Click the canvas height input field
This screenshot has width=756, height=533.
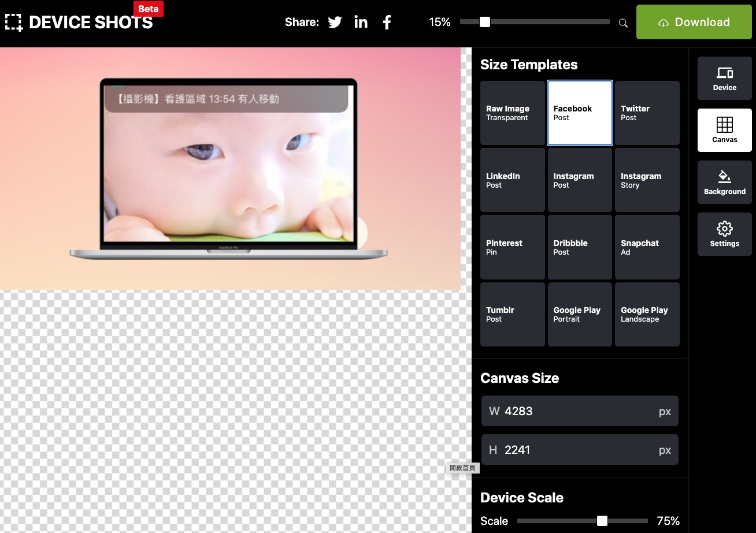pyautogui.click(x=578, y=450)
